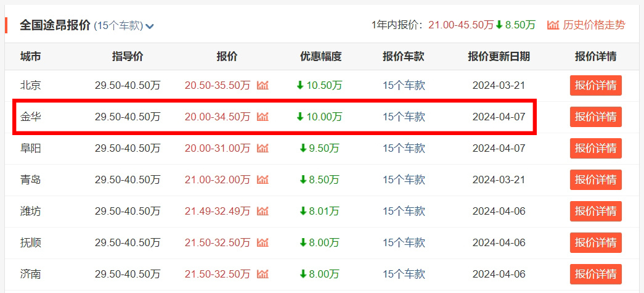Click price 20.00-31.00万 for 阜阳
This screenshot has width=644, height=293.
click(x=218, y=148)
